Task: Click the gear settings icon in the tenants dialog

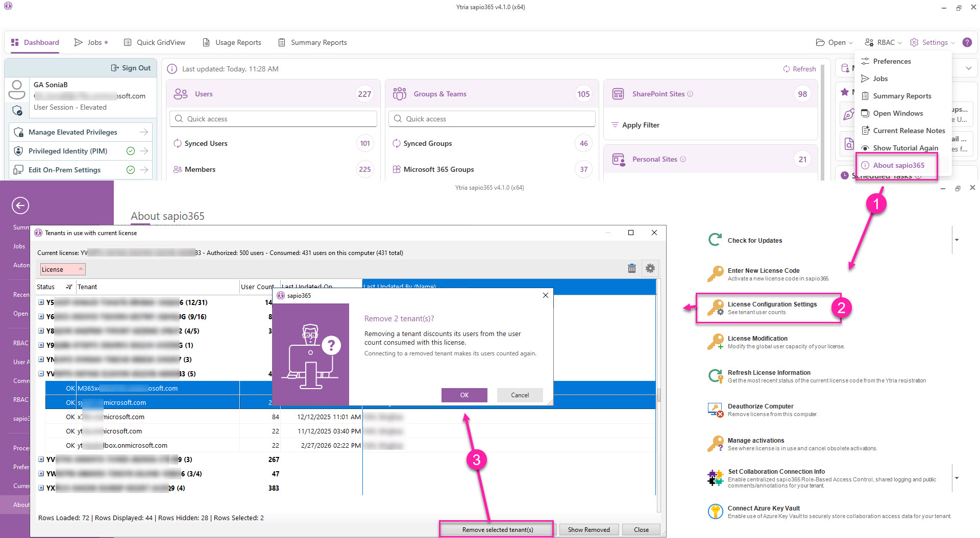Action: pos(650,268)
